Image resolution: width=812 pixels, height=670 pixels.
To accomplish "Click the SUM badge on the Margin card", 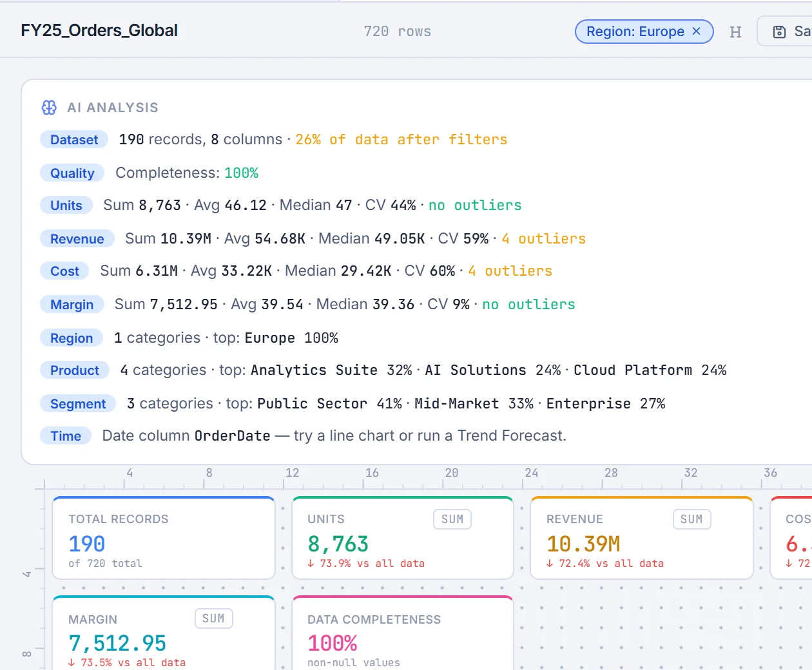I will tap(213, 618).
